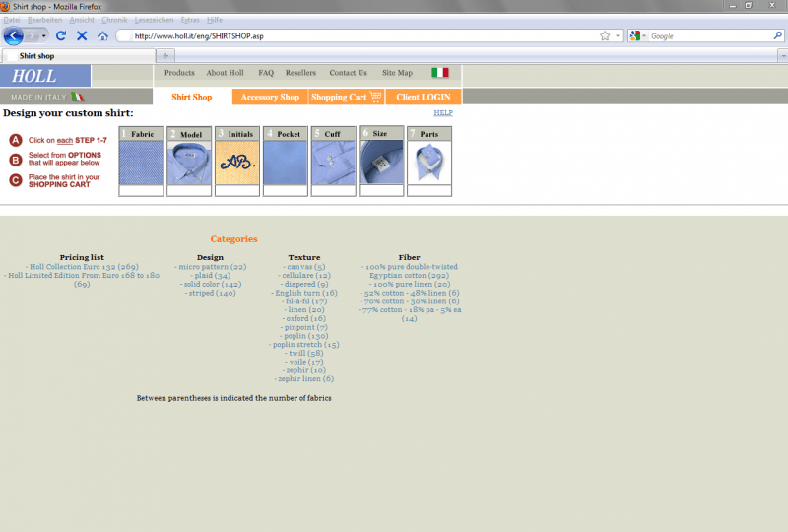The height and width of the screenshot is (532, 788).
Task: Go to the Resellers page
Action: [300, 72]
